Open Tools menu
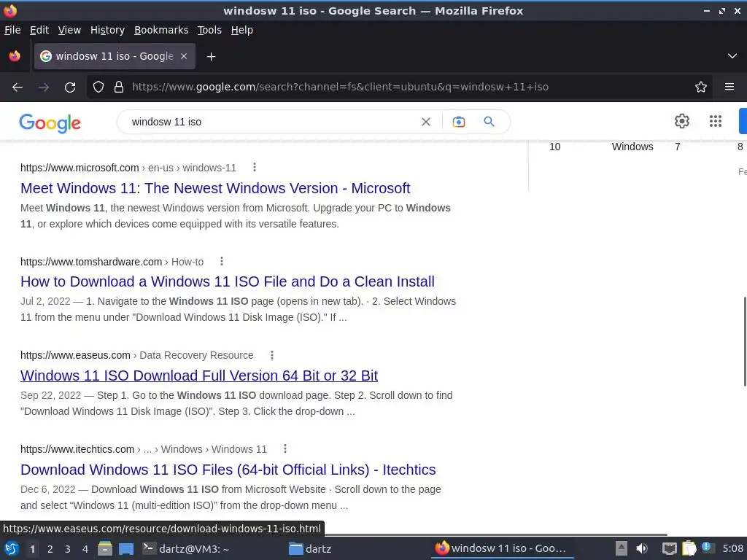The image size is (747, 560). 209,30
